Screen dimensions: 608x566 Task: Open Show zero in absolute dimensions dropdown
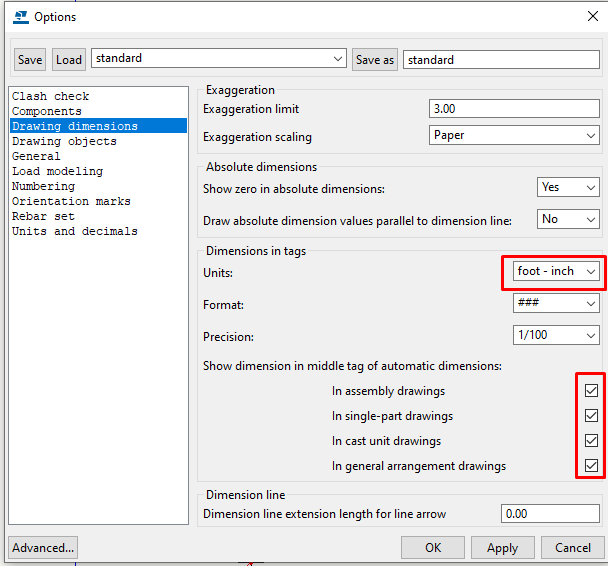[x=568, y=187]
